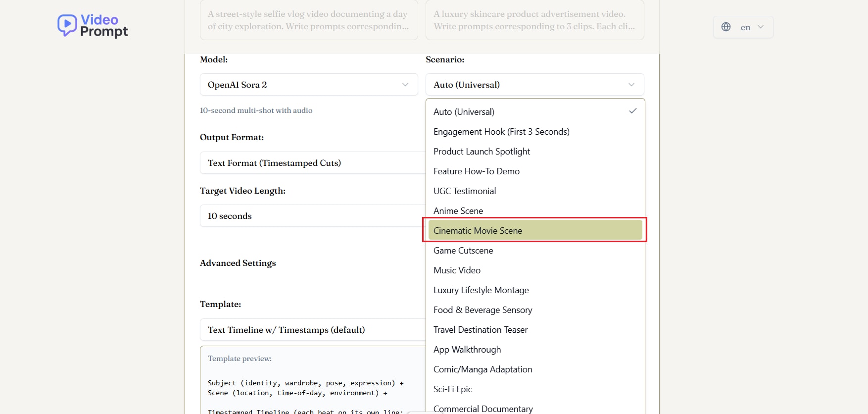Use the street-style selfie vlog example prompt
Image resolution: width=868 pixels, height=414 pixels.
tap(309, 20)
